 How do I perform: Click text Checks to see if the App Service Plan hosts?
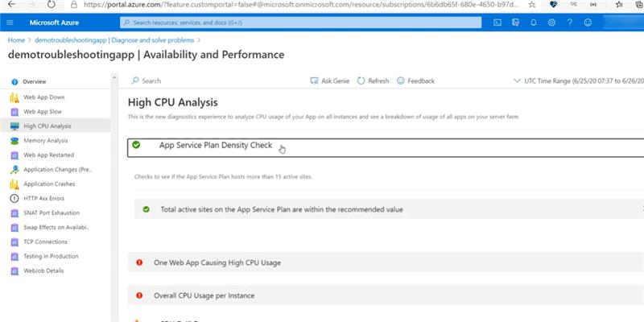(x=223, y=176)
